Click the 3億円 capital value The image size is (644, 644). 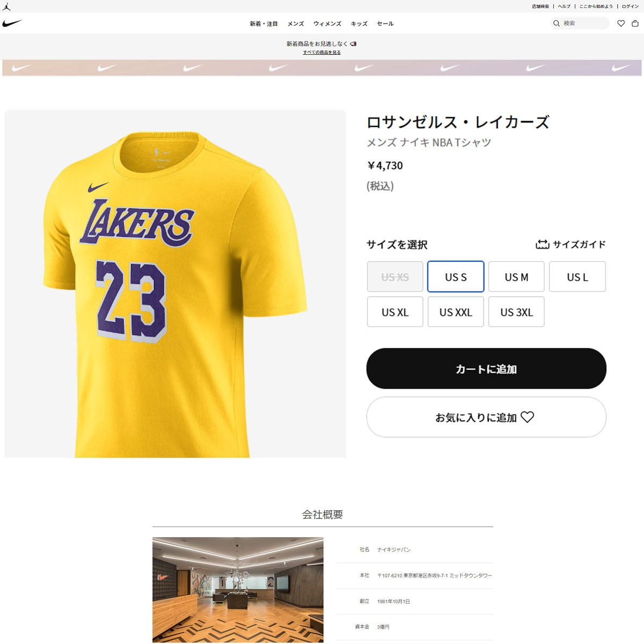(x=383, y=627)
